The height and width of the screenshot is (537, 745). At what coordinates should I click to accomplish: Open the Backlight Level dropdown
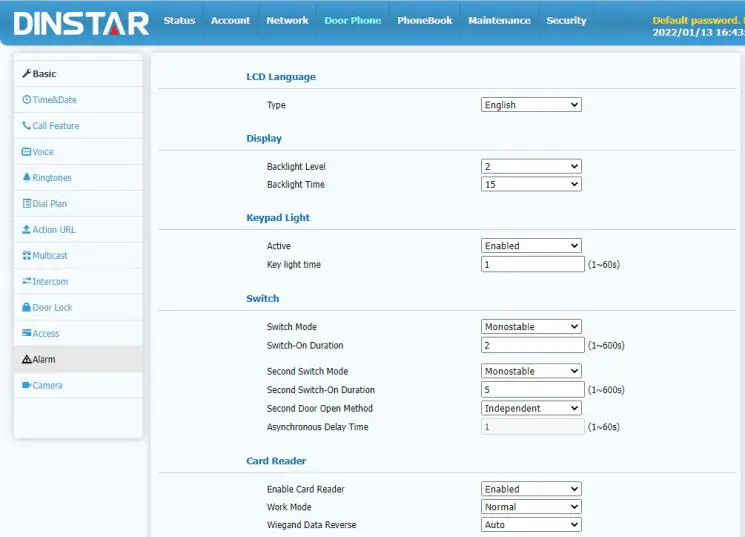(x=531, y=167)
